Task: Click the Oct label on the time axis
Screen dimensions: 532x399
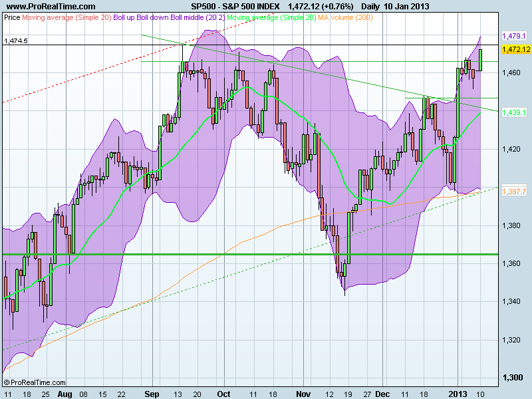Action: pos(223,394)
